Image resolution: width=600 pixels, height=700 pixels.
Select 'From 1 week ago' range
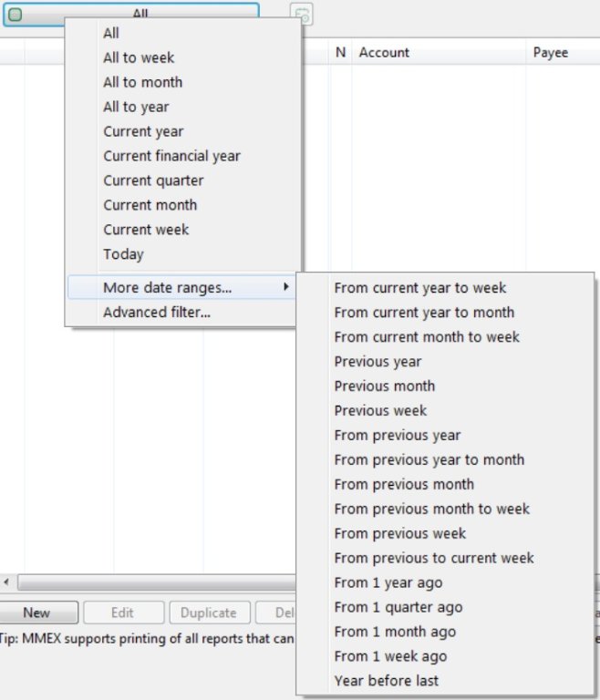click(x=445, y=656)
